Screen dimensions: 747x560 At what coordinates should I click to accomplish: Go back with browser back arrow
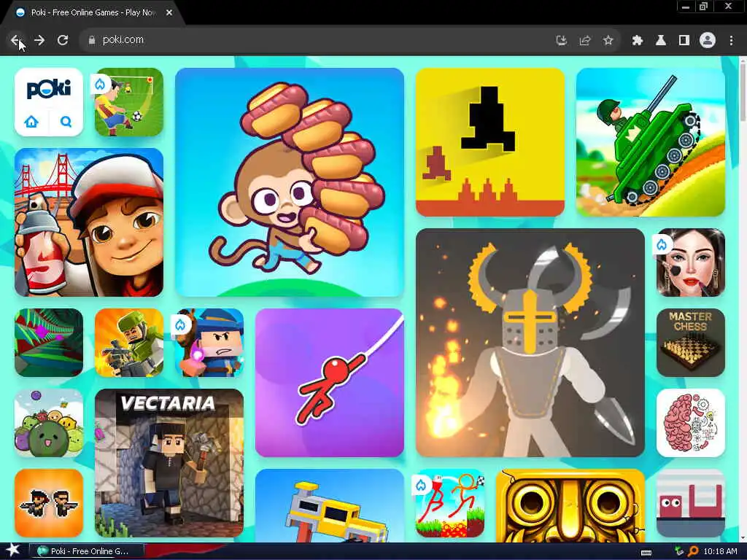(15, 40)
